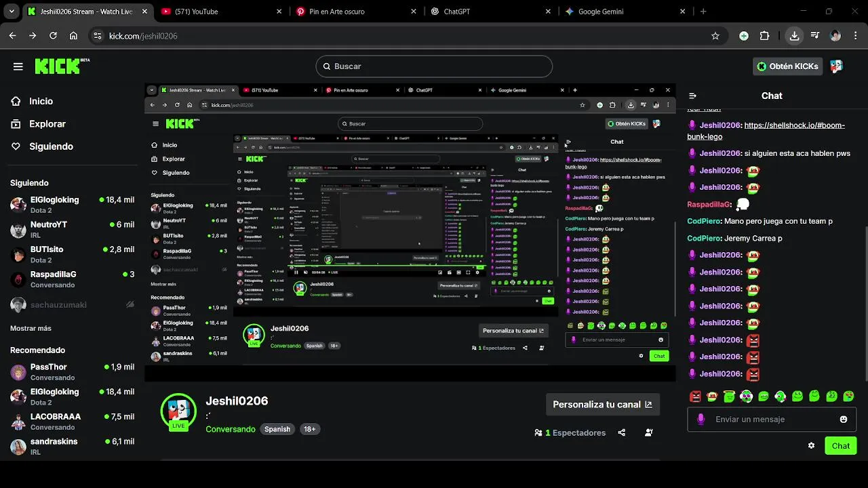Click CodPiero username in Jeremy Carrea p message
868x488 pixels.
pos(704,238)
